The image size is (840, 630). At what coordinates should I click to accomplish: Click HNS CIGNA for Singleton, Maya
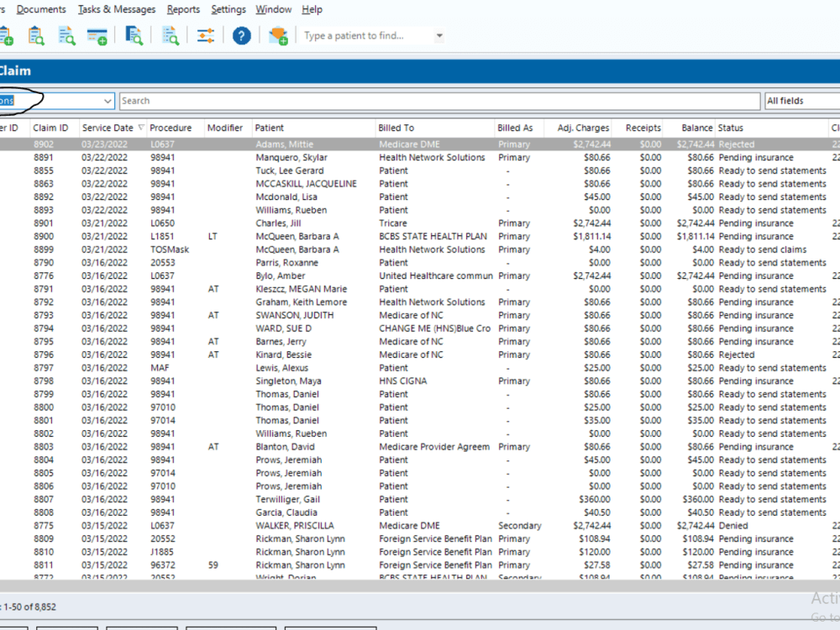point(403,381)
